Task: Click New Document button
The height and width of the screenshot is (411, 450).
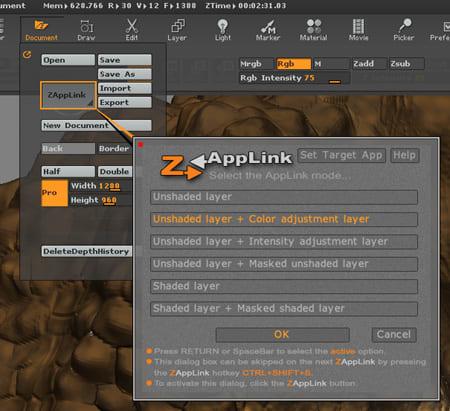Action: click(96, 125)
